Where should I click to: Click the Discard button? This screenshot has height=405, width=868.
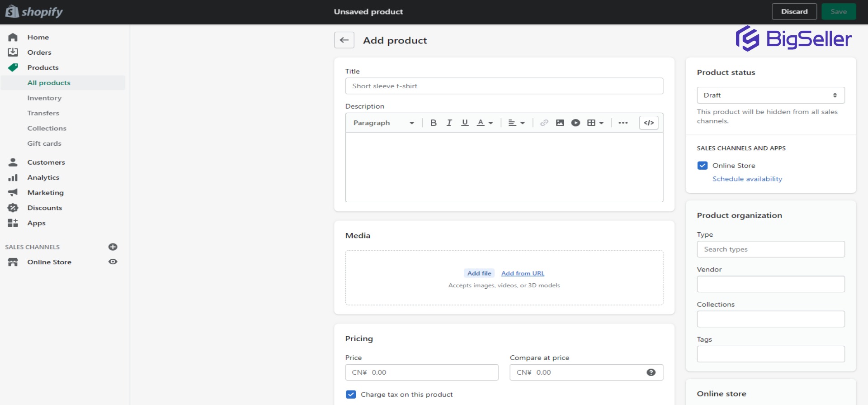(794, 12)
